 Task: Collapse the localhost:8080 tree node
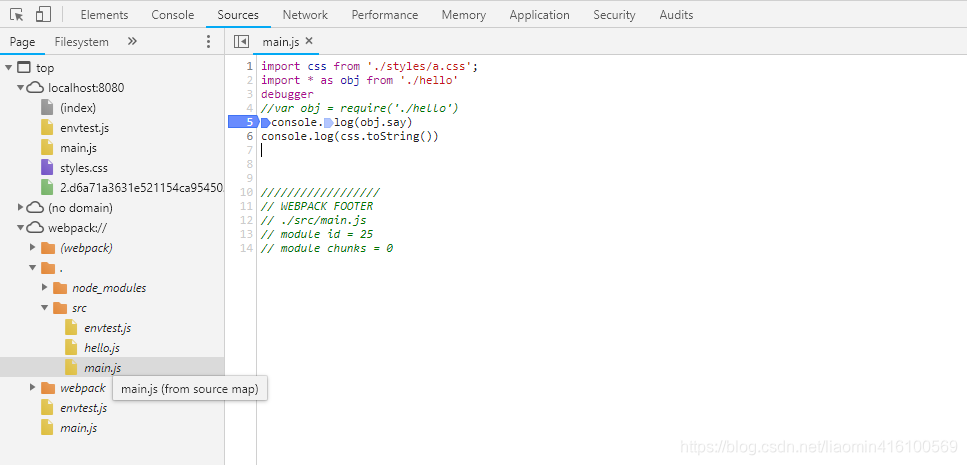click(20, 88)
